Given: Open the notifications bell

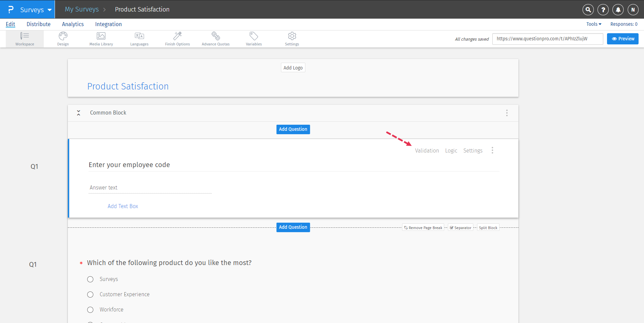Looking at the screenshot, I should tap(618, 9).
